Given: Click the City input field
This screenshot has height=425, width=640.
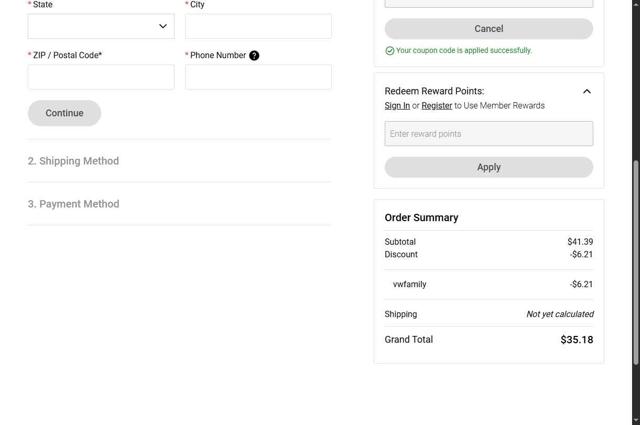Looking at the screenshot, I should (258, 26).
